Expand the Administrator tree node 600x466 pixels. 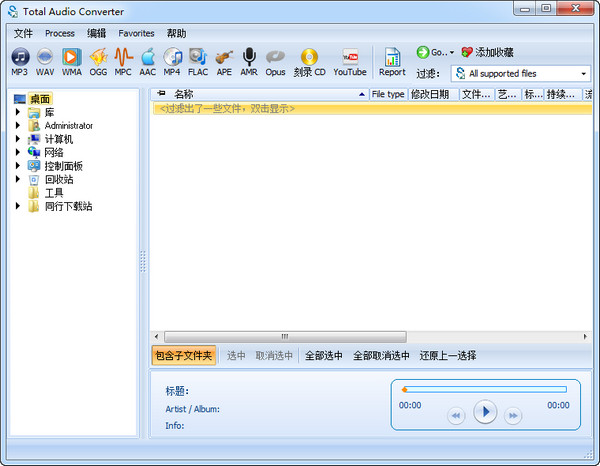click(x=17, y=126)
